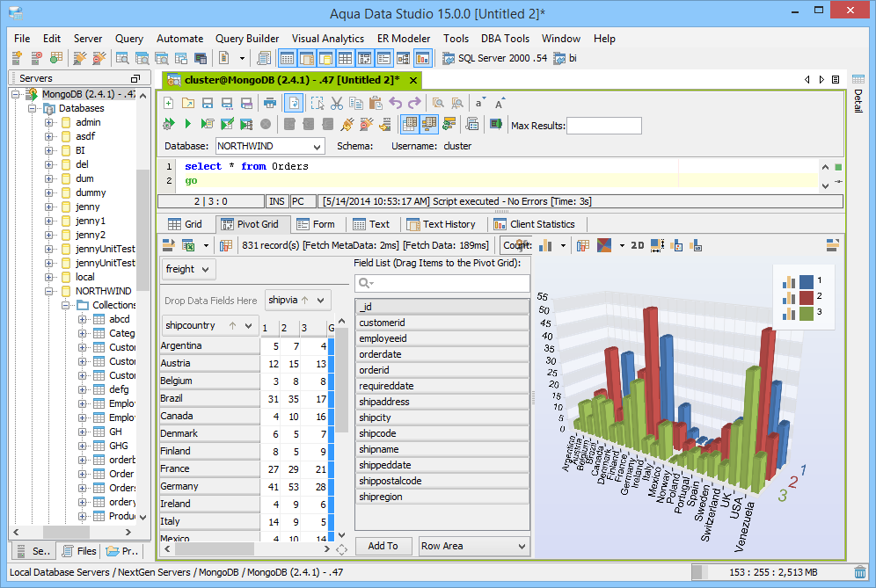Switch to the Grid results tab

[186, 224]
